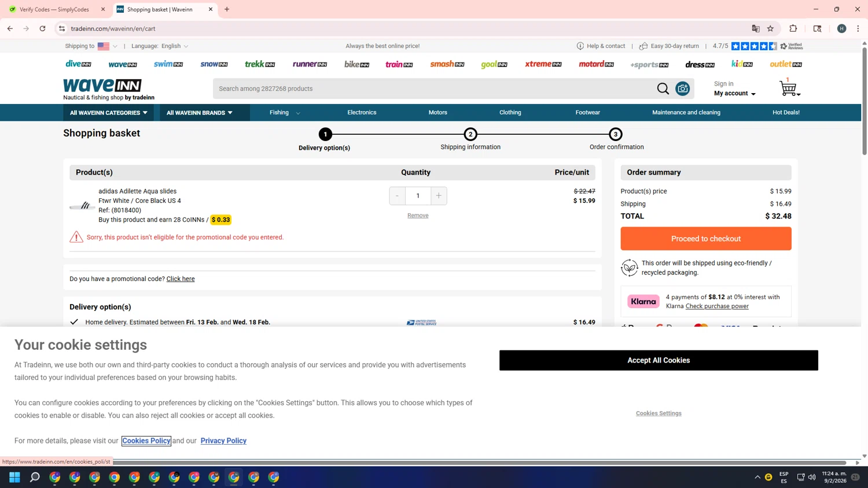868x488 pixels.
Task: Click Check purchase power Klarna link
Action: pos(717,306)
